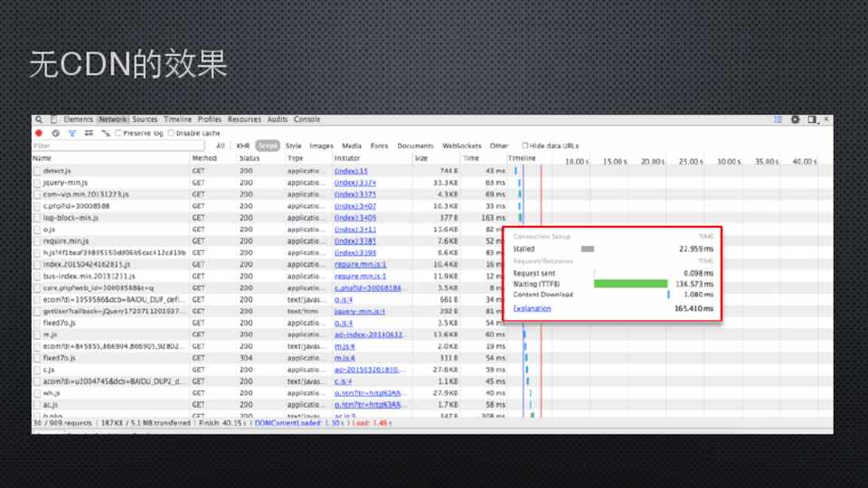This screenshot has width=868, height=488.
Task: Sort requests by the Size column
Action: 421,158
